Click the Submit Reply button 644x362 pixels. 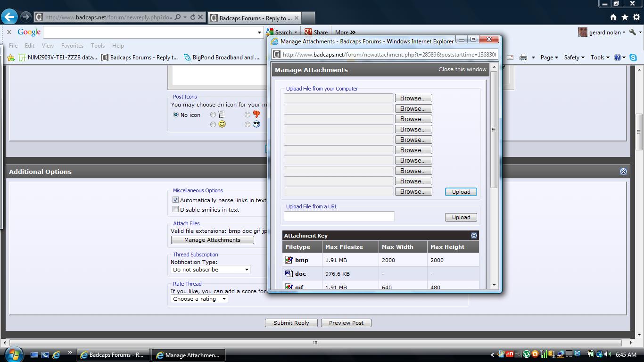coord(291,323)
